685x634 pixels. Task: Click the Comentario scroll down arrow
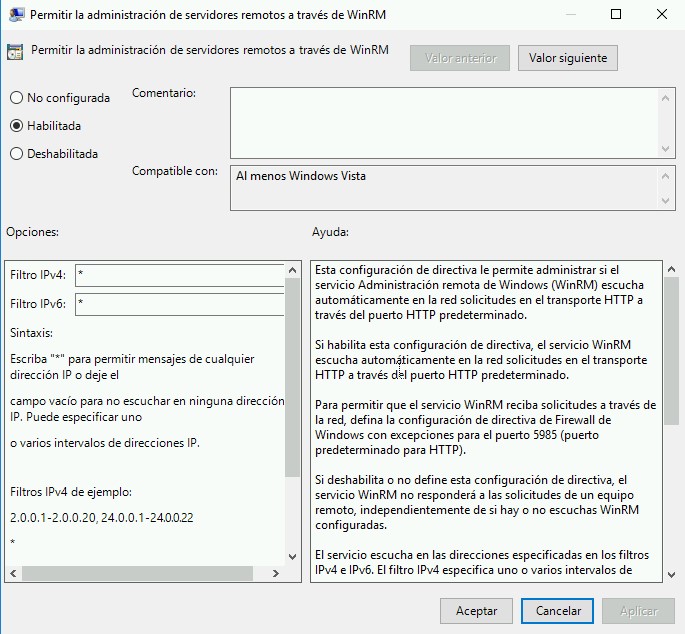(665, 149)
